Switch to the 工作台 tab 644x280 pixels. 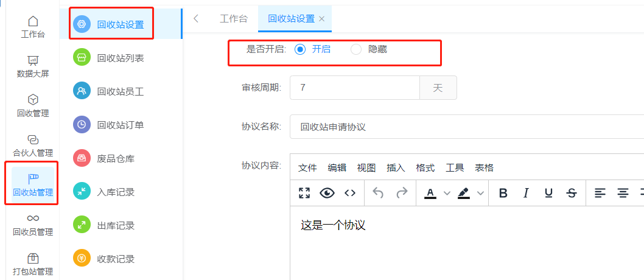coord(234,18)
